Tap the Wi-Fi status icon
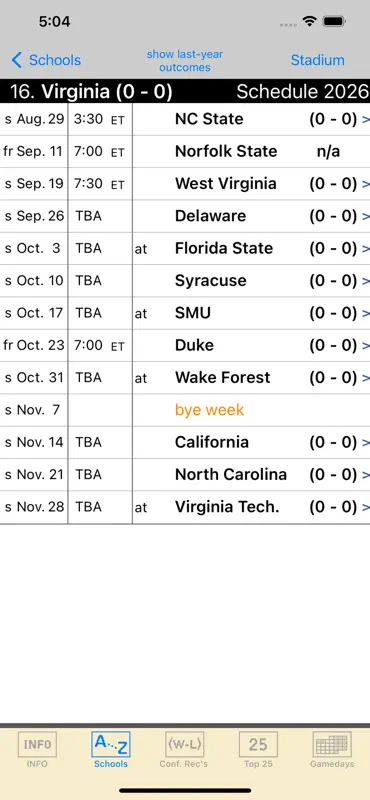Screen dimensions: 370x800 [x=309, y=21]
